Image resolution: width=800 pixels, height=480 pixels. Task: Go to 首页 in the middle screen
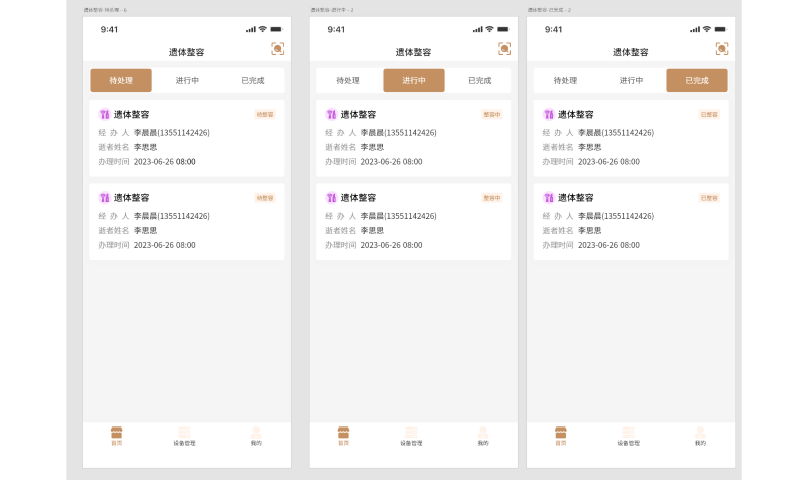tap(343, 435)
